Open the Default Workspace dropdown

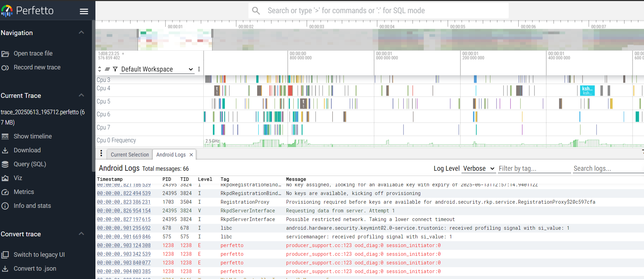point(157,69)
